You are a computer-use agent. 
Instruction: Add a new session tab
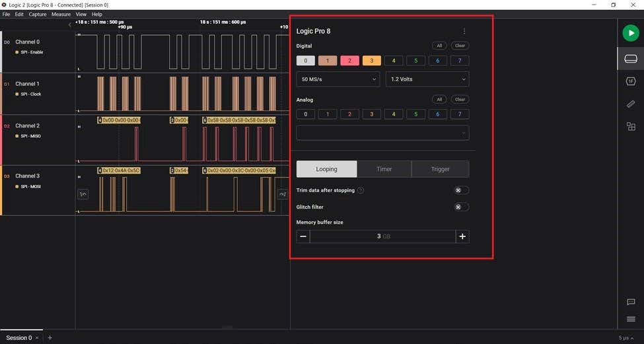50,338
